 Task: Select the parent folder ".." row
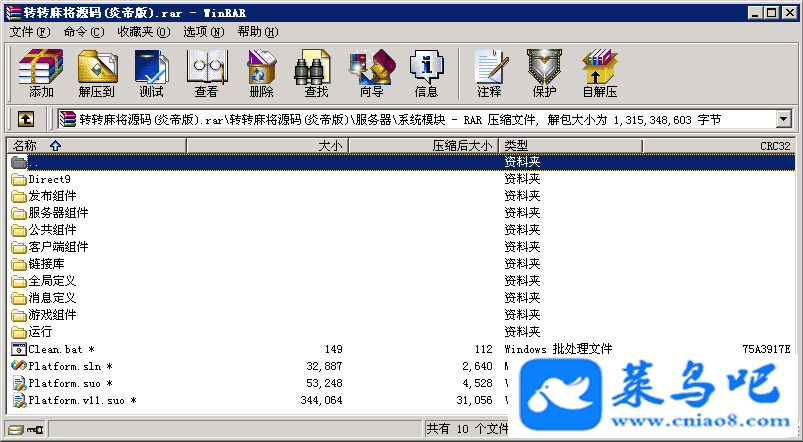tap(402, 162)
